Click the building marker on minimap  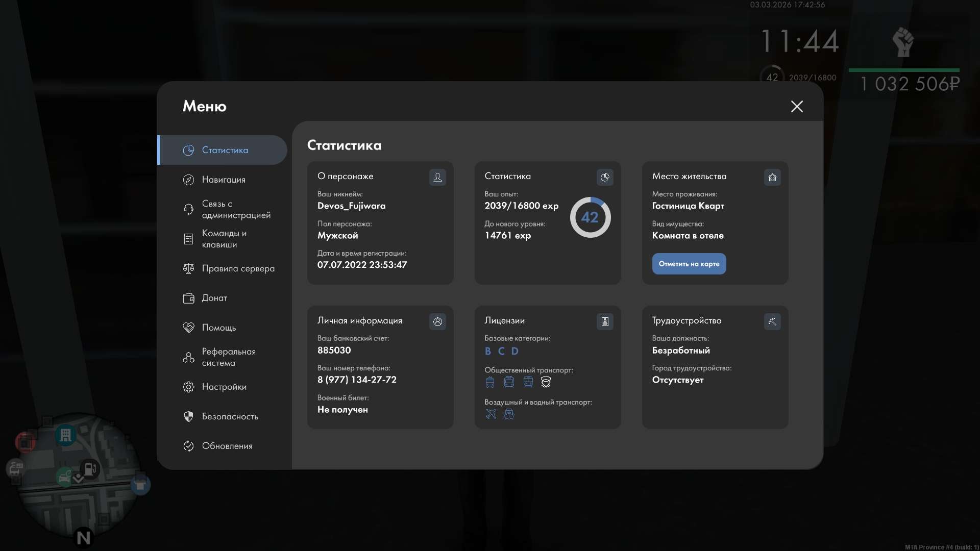point(65,435)
